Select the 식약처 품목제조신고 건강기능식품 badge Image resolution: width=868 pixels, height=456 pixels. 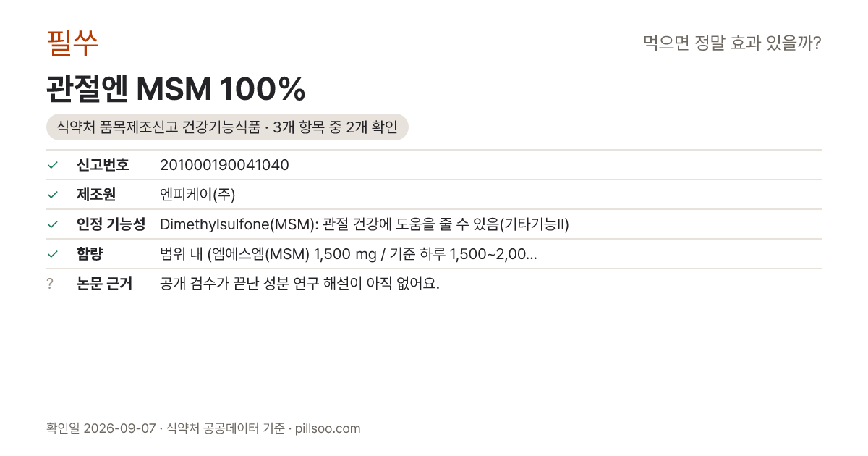[227, 127]
